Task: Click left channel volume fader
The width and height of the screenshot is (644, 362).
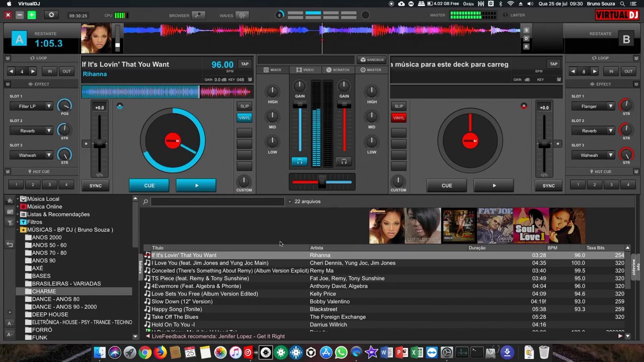Action: click(300, 105)
